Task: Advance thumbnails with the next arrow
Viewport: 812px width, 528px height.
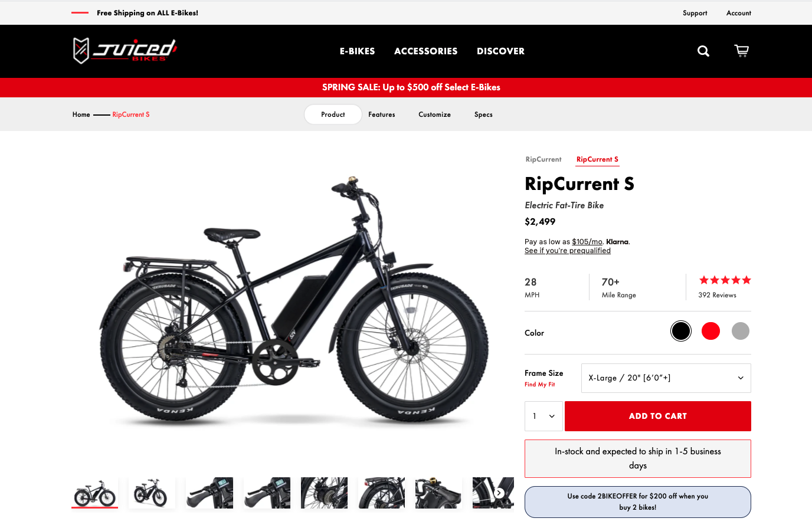Action: 499,493
